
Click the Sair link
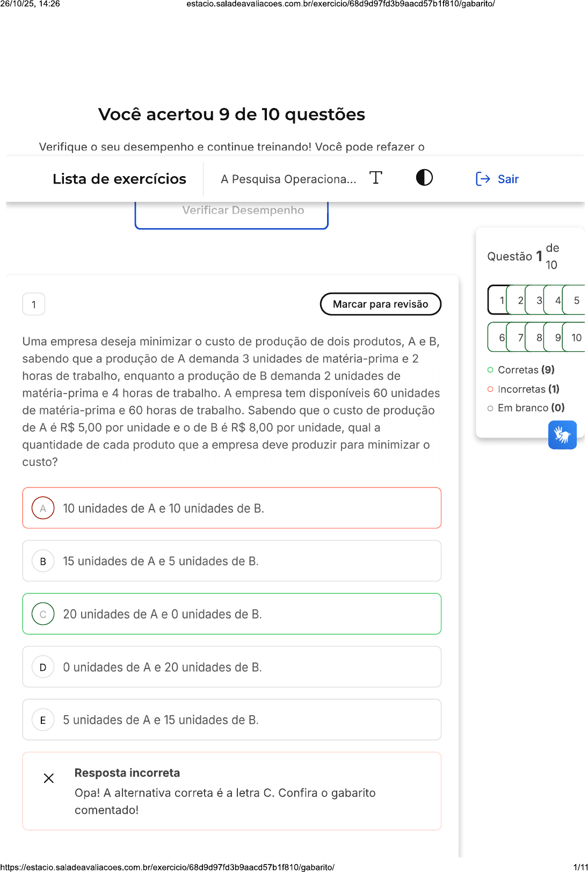(x=508, y=179)
